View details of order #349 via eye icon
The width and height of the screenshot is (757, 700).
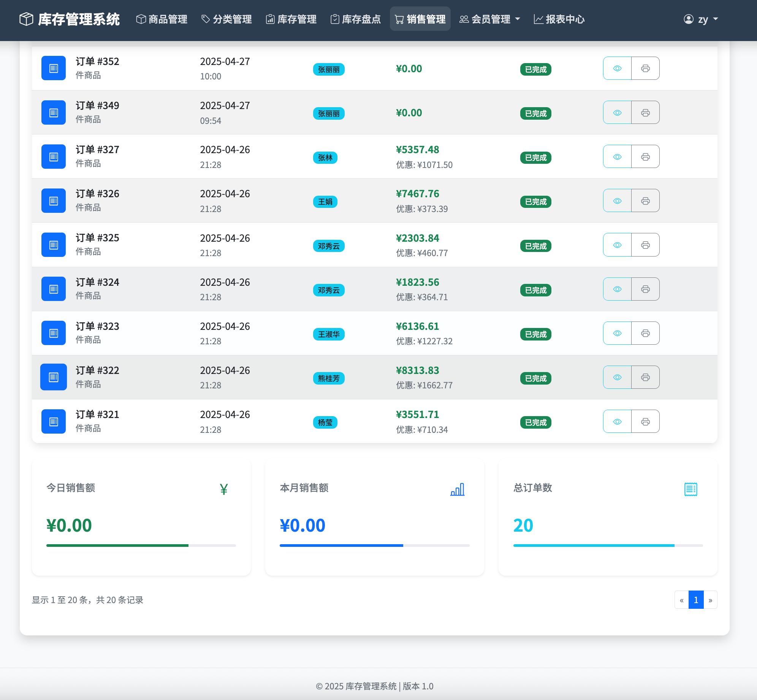[x=617, y=112]
